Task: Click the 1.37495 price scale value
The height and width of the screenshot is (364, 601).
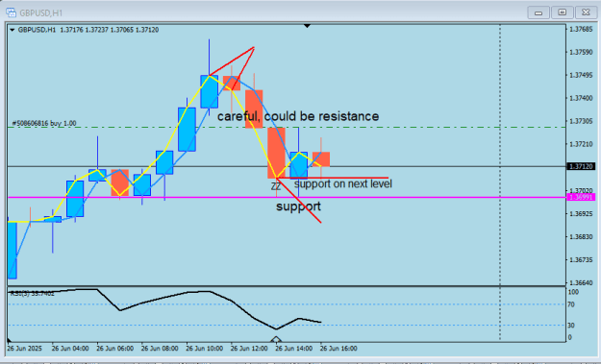Action: pos(581,75)
